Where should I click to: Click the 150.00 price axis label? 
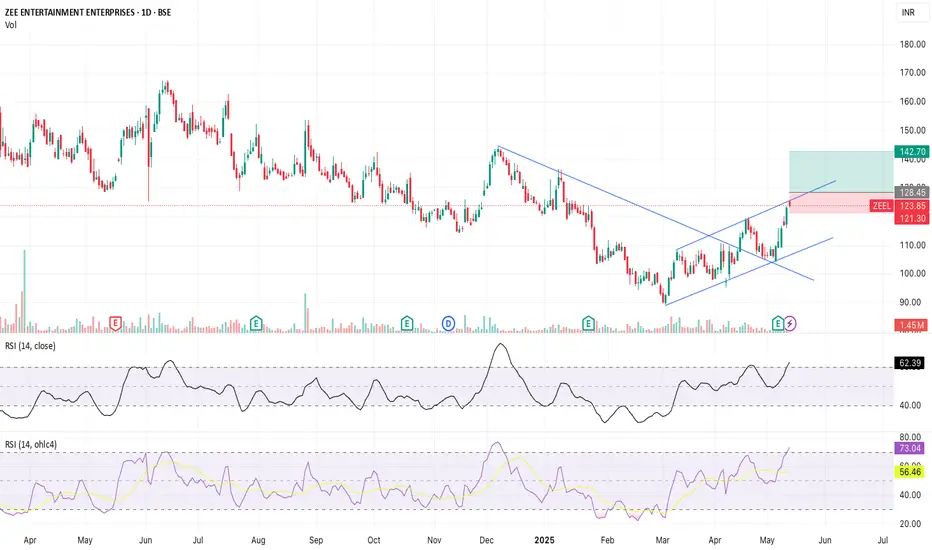(x=912, y=130)
